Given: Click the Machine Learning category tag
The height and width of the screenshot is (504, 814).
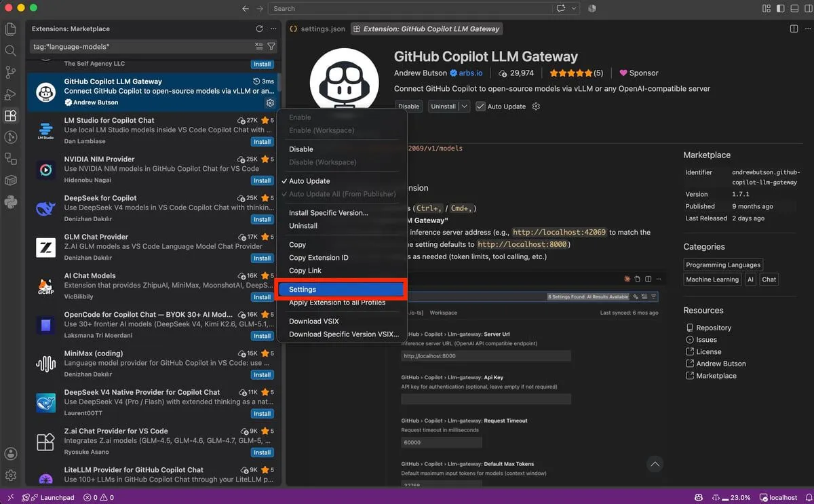Looking at the screenshot, I should (x=712, y=279).
